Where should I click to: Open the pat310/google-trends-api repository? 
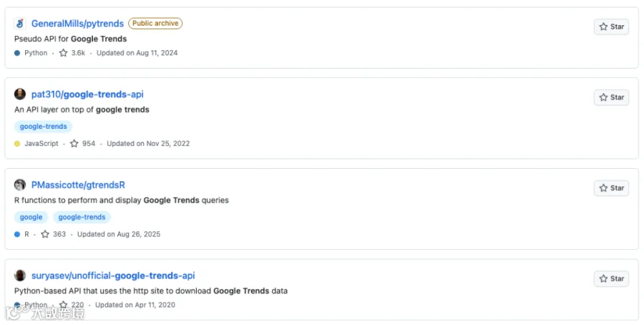(87, 94)
